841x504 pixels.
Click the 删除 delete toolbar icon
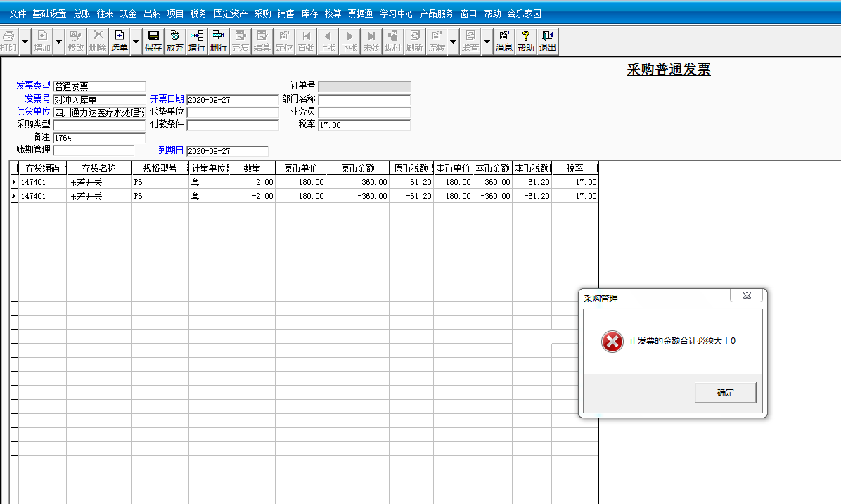98,41
